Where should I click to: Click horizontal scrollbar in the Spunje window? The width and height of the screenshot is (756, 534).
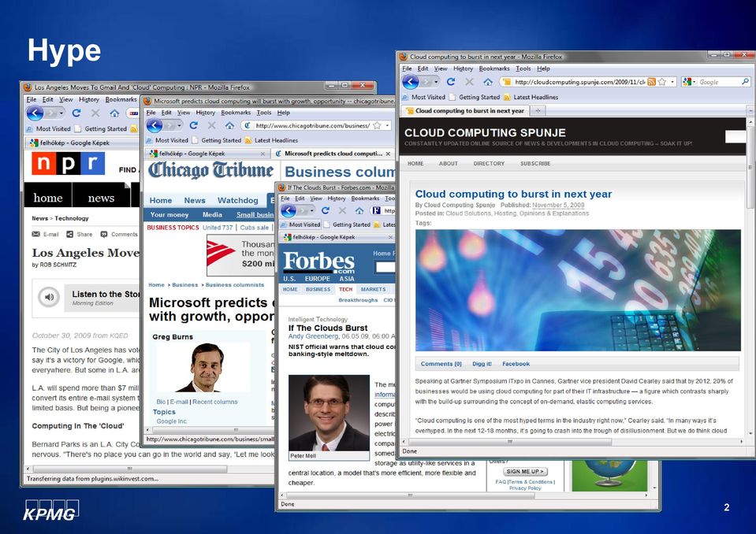coord(509,442)
